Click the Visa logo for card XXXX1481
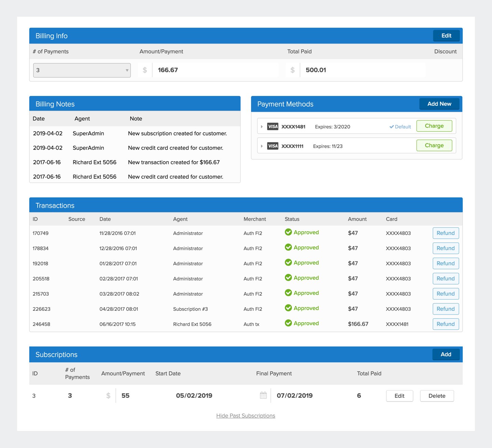Image resolution: width=492 pixels, height=448 pixels. [272, 127]
